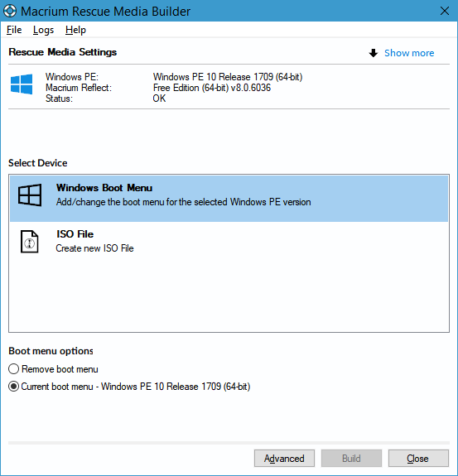Click the Create new ISO File description

(94, 248)
